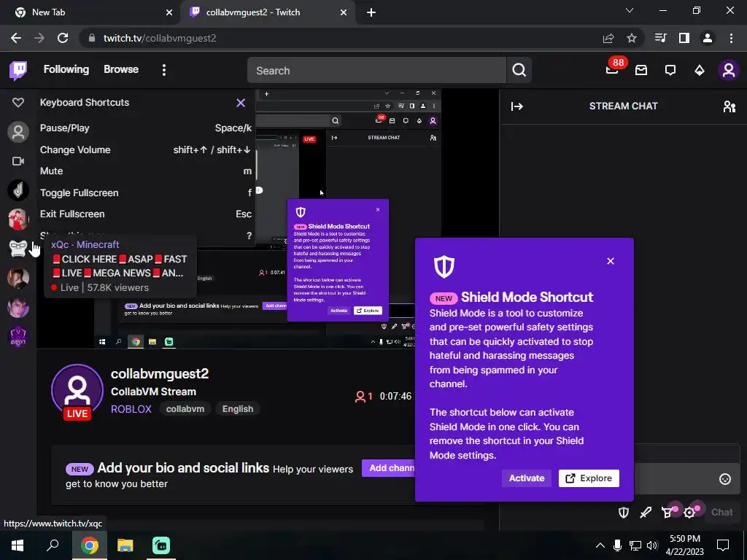Viewport: 747px width, 560px height.
Task: Focus the Twitch Search field
Action: pos(376,71)
